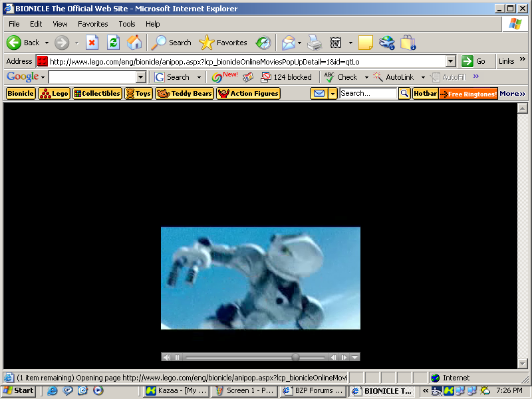Expand the Back button history dropdown
The width and height of the screenshot is (532, 399).
[x=47, y=42]
